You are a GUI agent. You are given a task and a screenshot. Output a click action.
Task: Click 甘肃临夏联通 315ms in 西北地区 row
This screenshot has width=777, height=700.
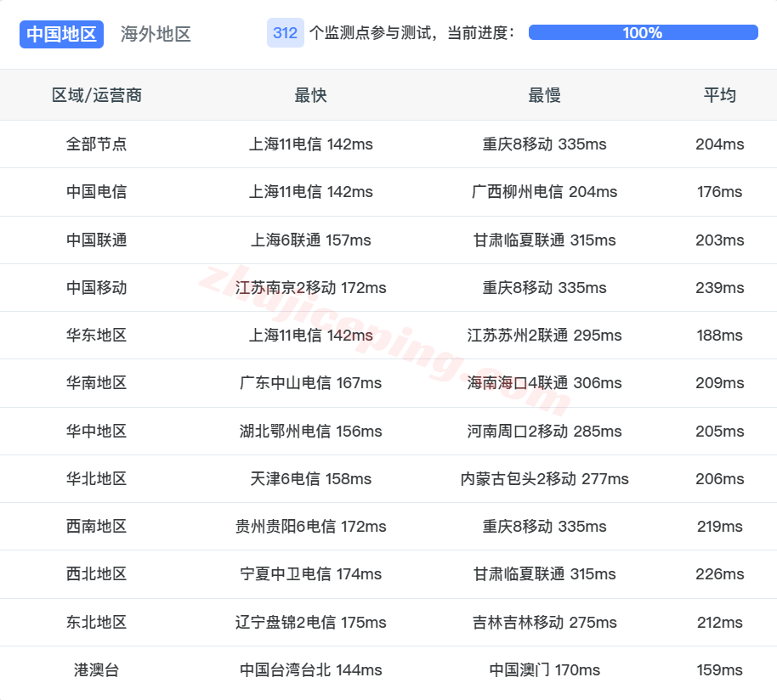(x=544, y=573)
